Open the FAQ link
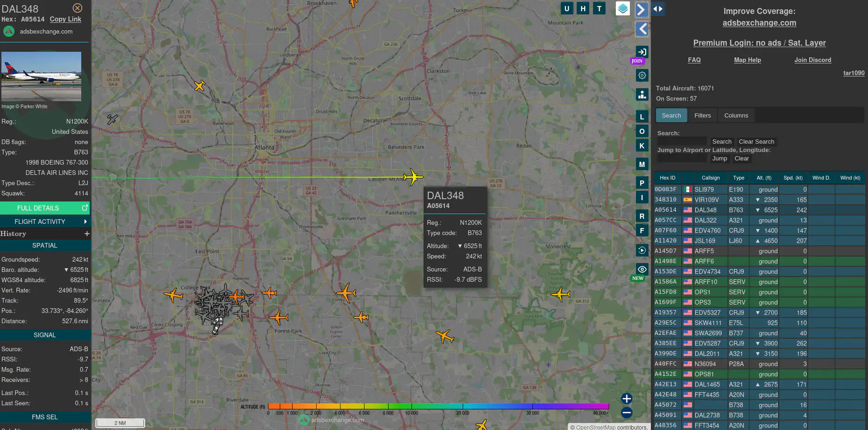This screenshot has height=430, width=868. point(694,60)
